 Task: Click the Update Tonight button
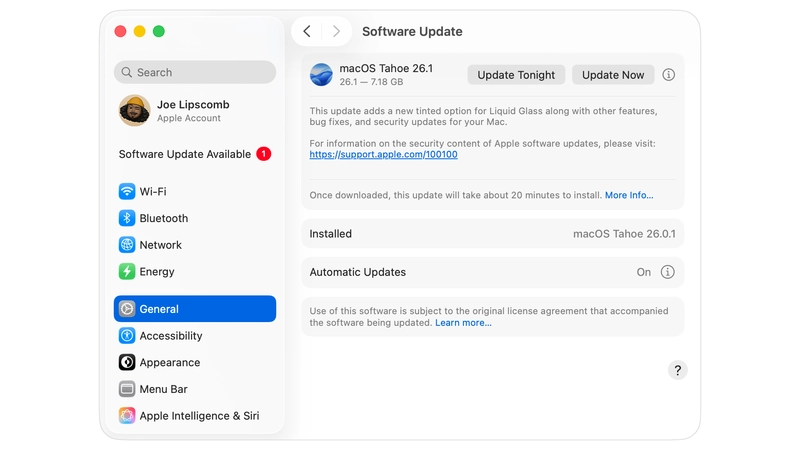click(x=516, y=75)
